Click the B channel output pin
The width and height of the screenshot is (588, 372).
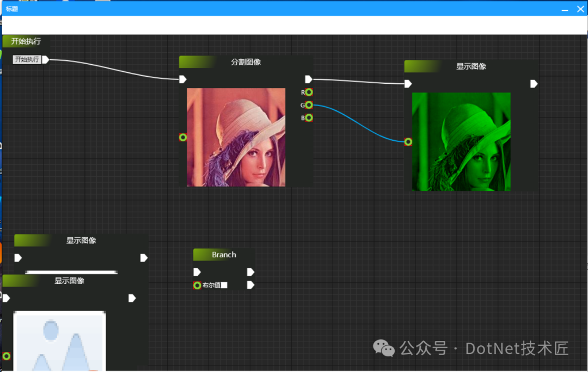pyautogui.click(x=309, y=118)
